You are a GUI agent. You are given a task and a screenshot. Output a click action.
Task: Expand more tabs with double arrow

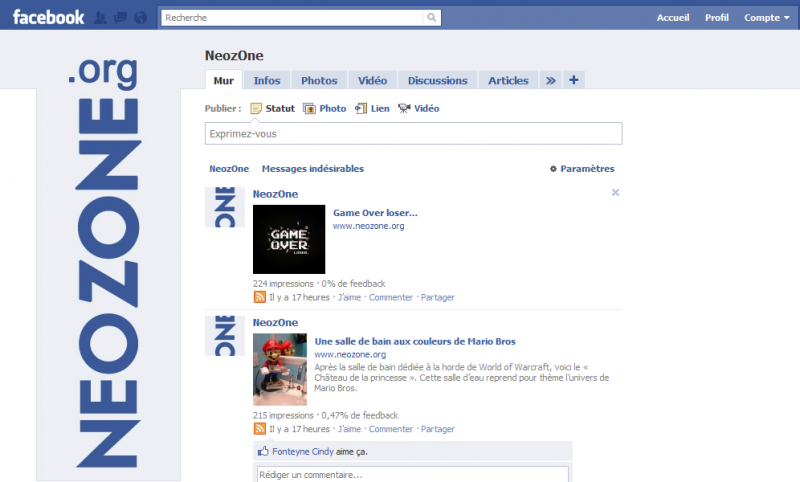(x=550, y=80)
